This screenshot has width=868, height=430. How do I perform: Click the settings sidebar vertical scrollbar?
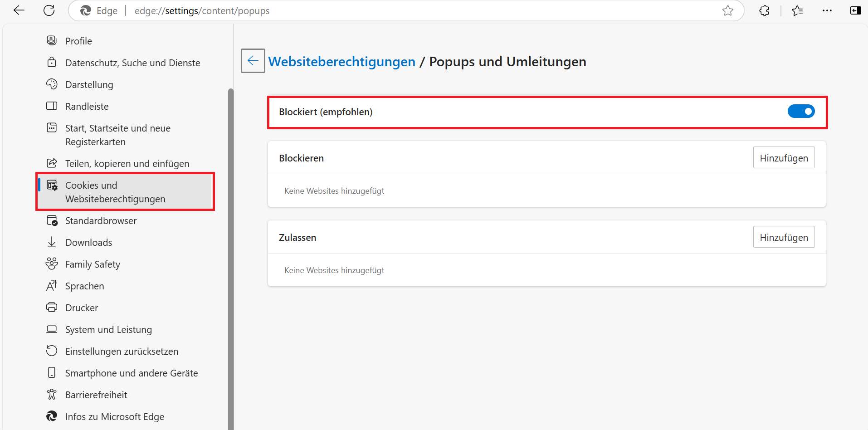click(230, 259)
